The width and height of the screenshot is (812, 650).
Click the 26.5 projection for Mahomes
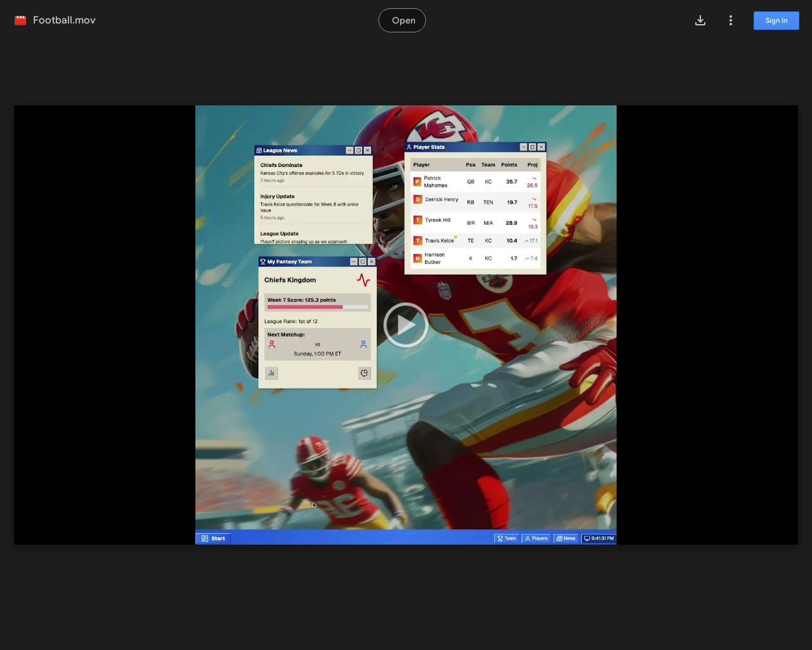532,185
